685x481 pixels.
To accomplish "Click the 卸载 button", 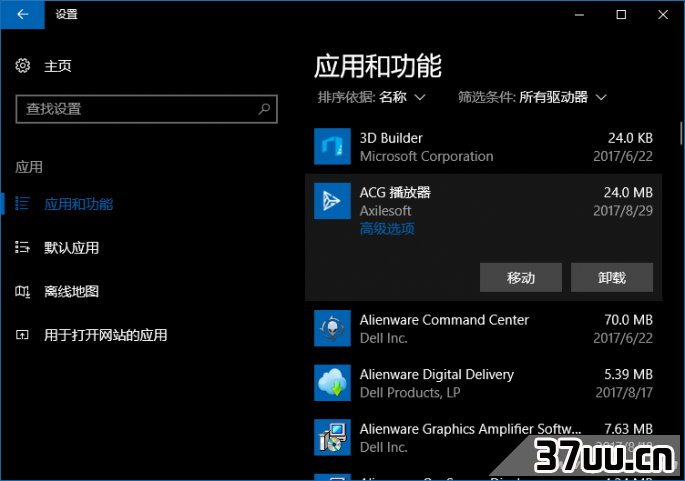I will pyautogui.click(x=612, y=277).
